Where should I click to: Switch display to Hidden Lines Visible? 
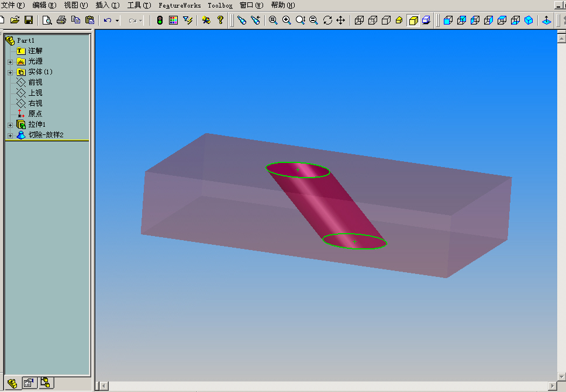click(x=372, y=20)
